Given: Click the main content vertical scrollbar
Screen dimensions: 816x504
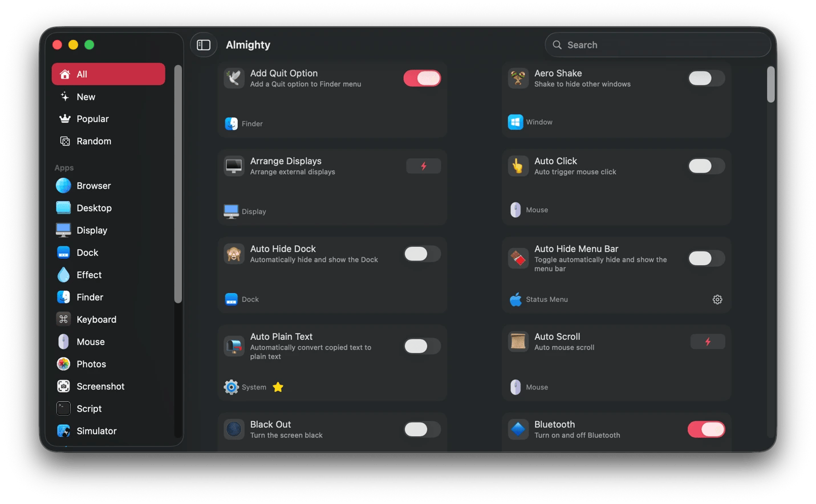Looking at the screenshot, I should tap(771, 84).
